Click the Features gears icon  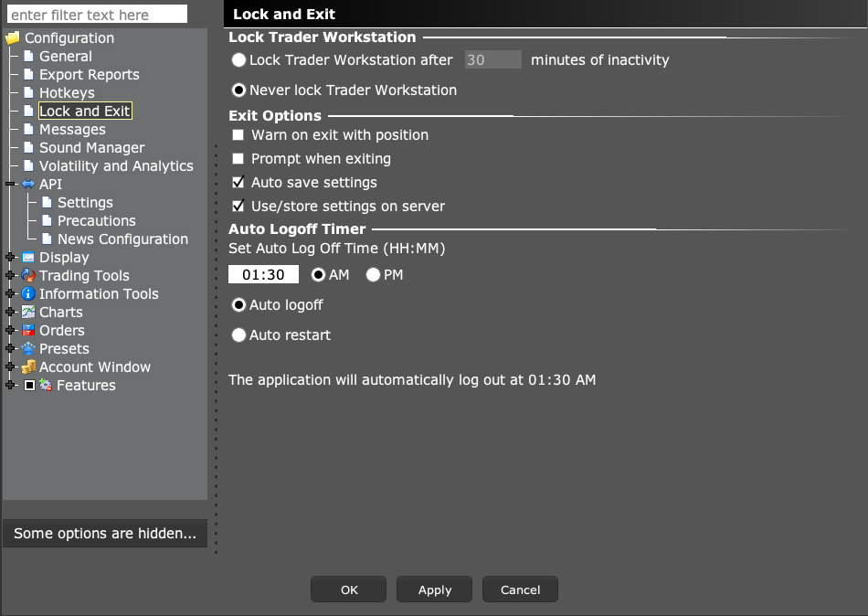(x=46, y=385)
